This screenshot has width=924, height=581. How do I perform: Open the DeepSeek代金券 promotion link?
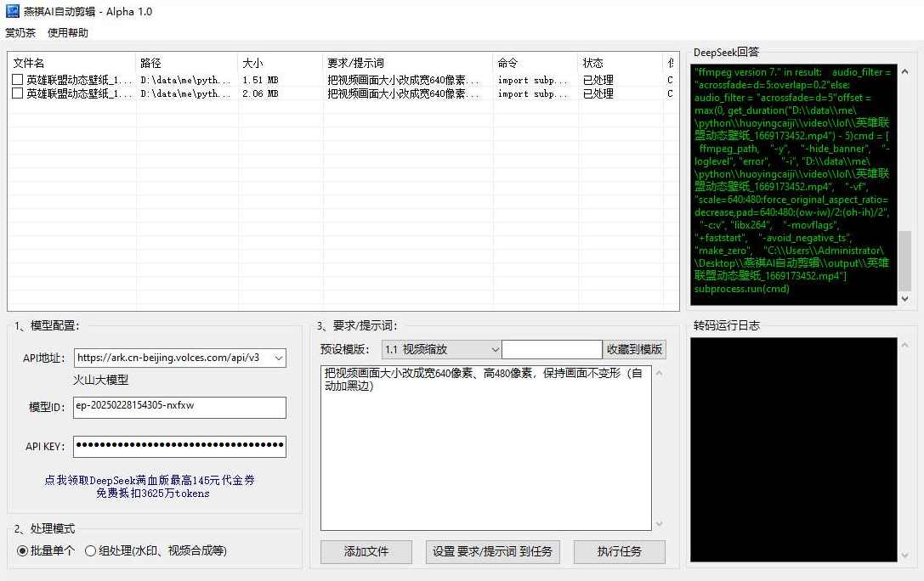(149, 482)
